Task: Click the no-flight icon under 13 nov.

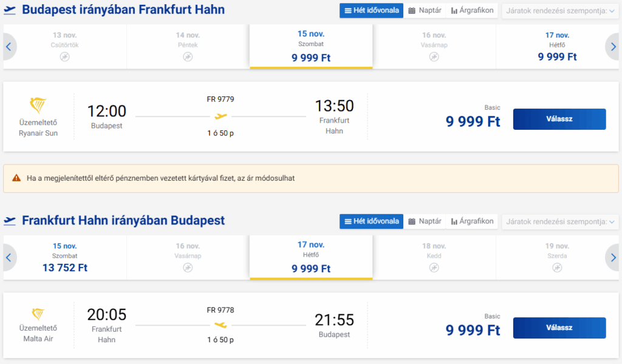Action: (x=65, y=56)
